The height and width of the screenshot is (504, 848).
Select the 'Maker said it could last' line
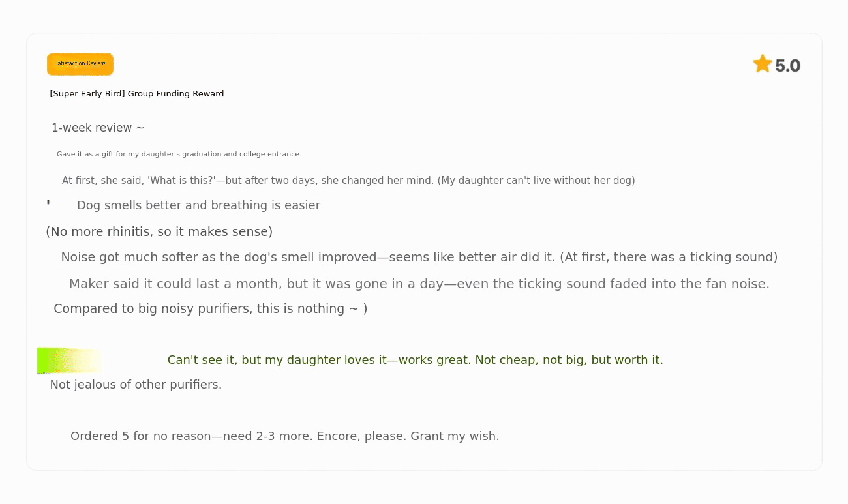click(x=419, y=284)
